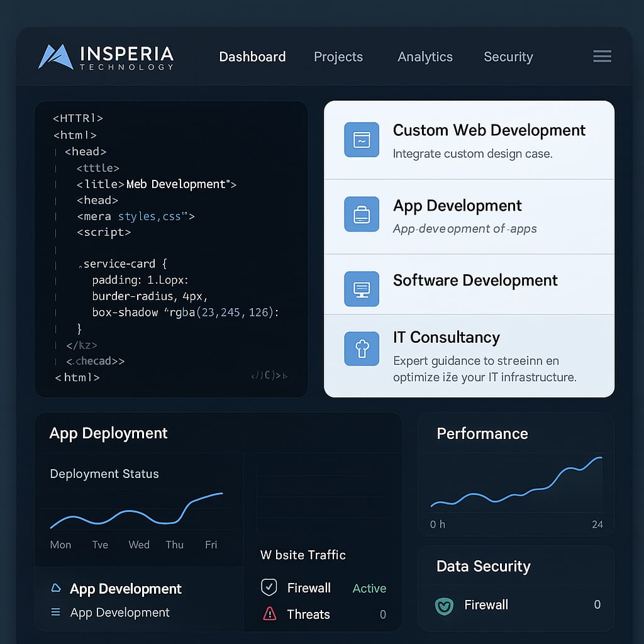Viewport: 644px width, 644px height.
Task: Click the italic App-development of apps subtitle
Action: pyautogui.click(x=465, y=228)
